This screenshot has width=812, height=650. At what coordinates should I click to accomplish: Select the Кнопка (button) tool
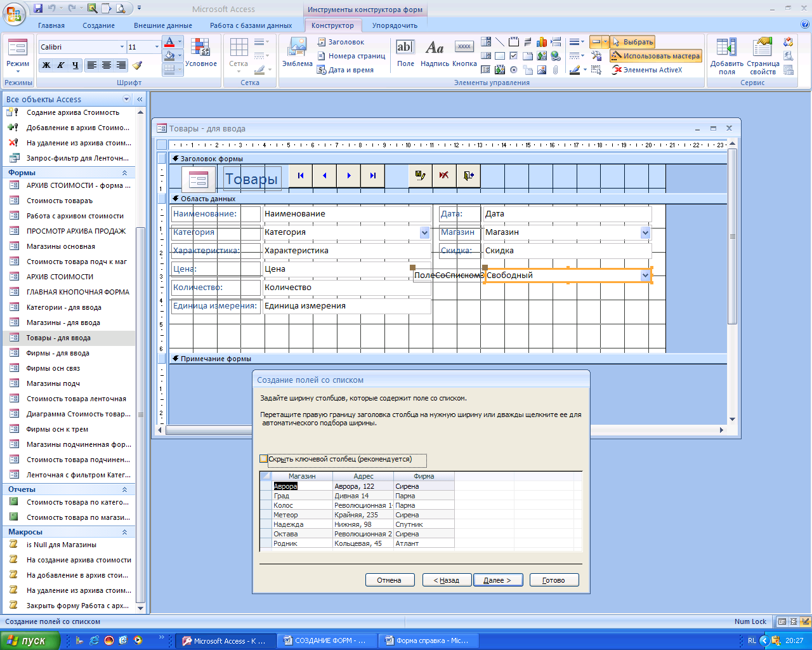click(464, 53)
